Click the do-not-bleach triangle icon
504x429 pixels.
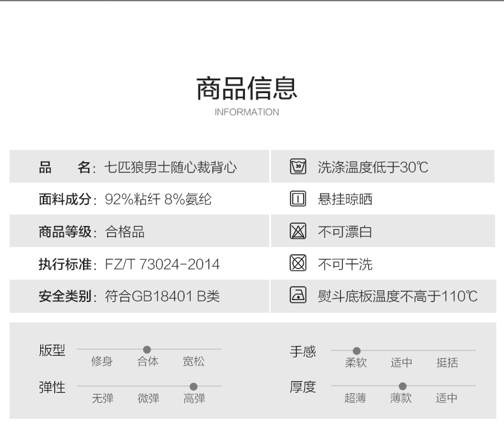point(298,231)
